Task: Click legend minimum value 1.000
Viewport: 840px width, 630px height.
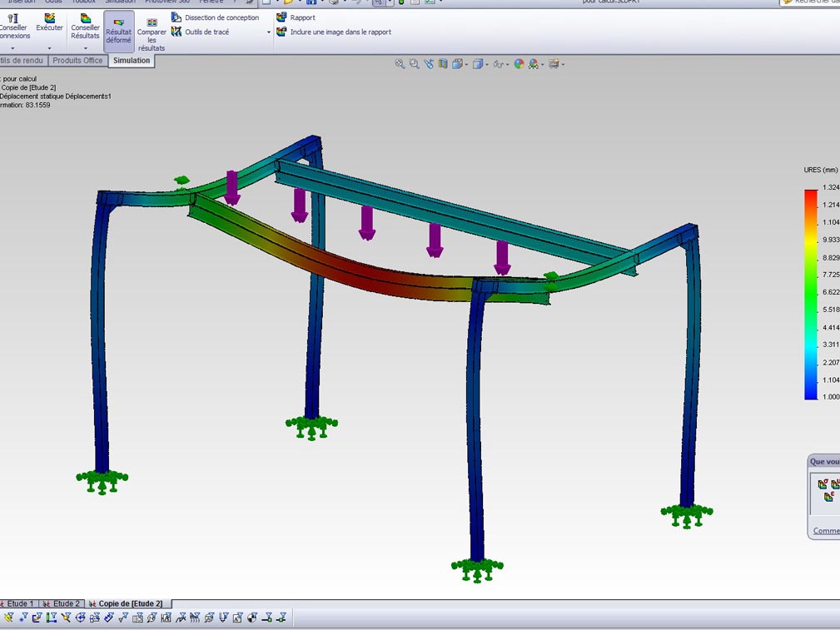Action: click(831, 396)
